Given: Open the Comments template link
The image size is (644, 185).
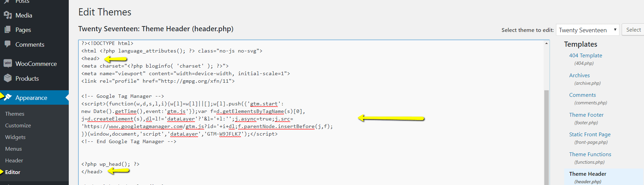Looking at the screenshot, I should click(582, 95).
